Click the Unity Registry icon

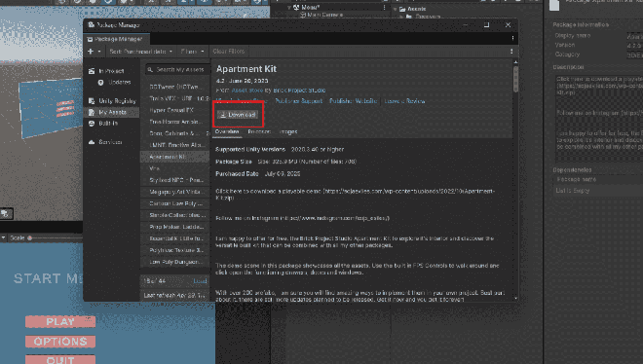tap(92, 100)
